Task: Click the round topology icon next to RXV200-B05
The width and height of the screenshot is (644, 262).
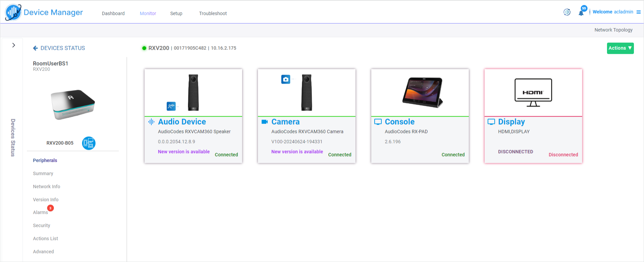Action: pyautogui.click(x=89, y=143)
